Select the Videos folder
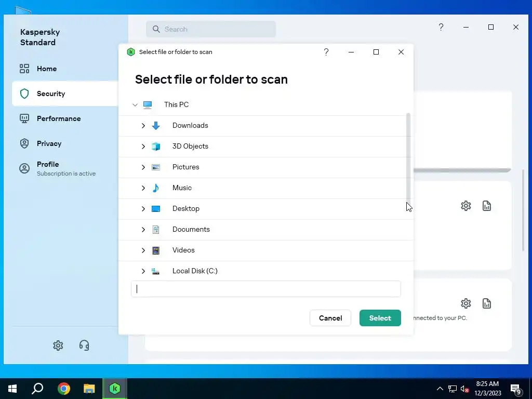The width and height of the screenshot is (532, 399). tap(265, 250)
